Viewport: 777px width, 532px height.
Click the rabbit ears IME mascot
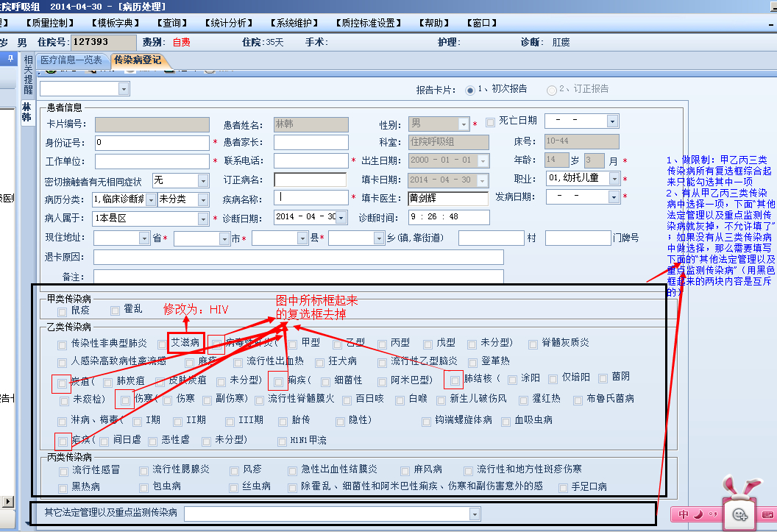(x=741, y=485)
